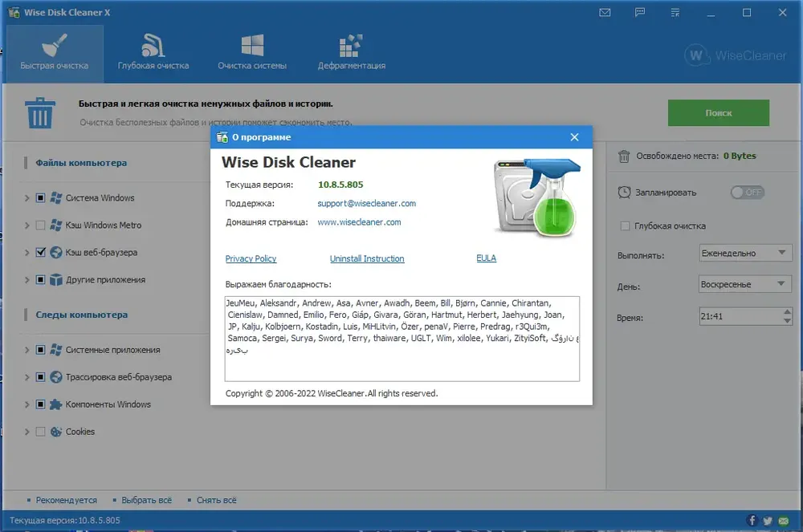Open the Facebook icon in status bar
The height and width of the screenshot is (532, 803).
point(752,521)
